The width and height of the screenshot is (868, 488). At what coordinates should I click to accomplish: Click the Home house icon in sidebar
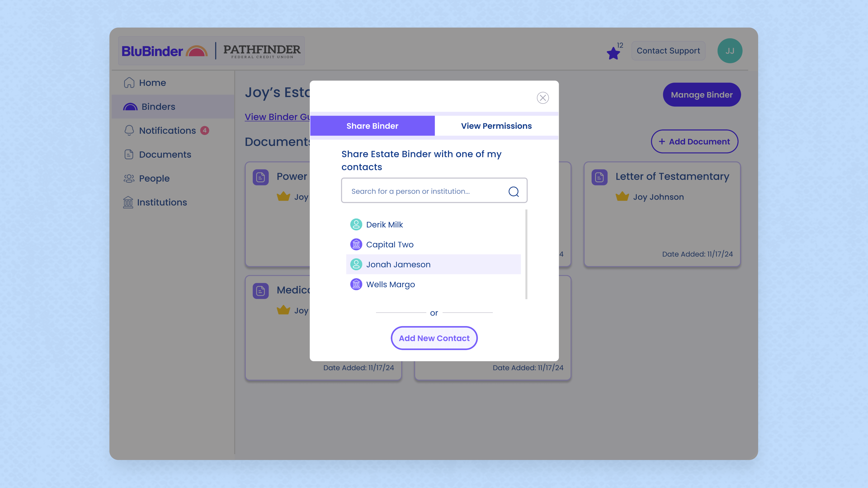coord(129,82)
